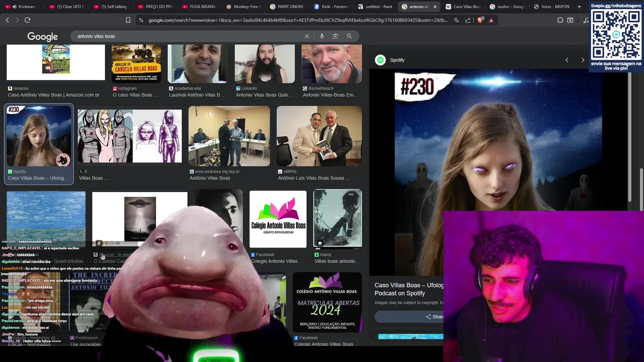The height and width of the screenshot is (362, 644).
Task: Open 'O caso Villas Boas' Instagram caption
Action: (x=135, y=95)
